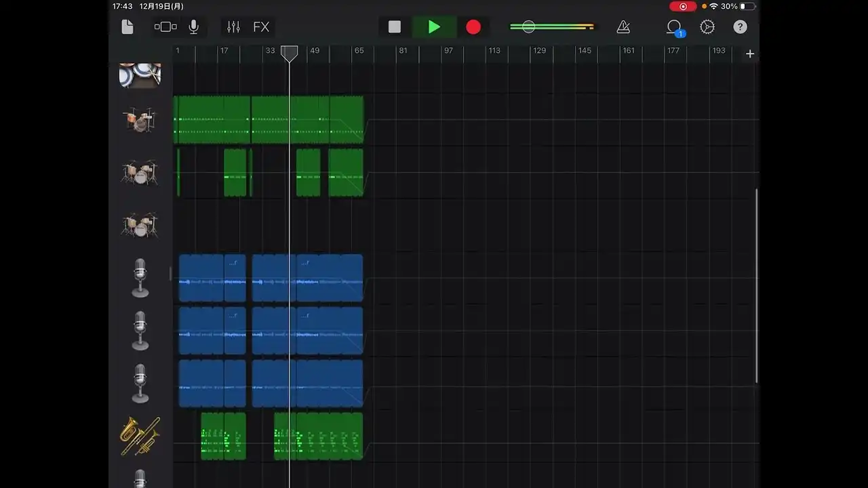Tap ruler at bar 129
Viewport: 868px width, 488px height.
coord(539,51)
